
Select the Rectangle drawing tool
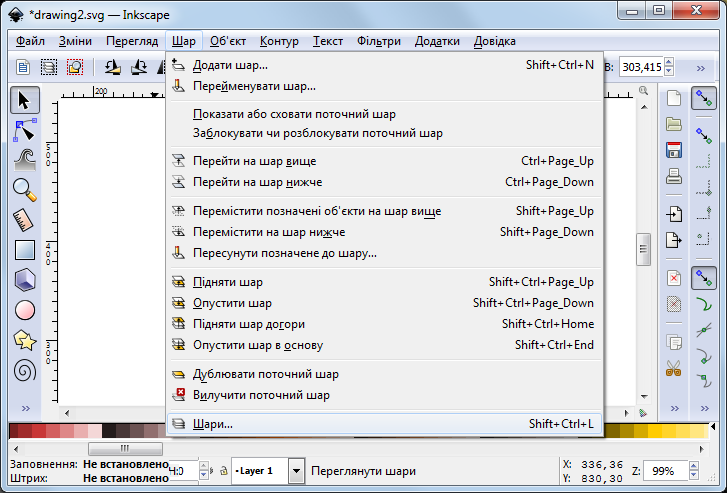[25, 250]
